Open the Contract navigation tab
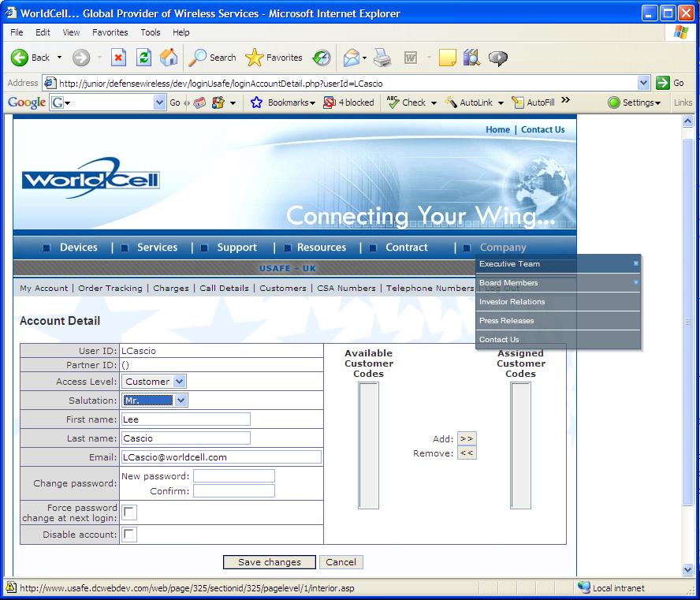The image size is (700, 600). [x=406, y=248]
